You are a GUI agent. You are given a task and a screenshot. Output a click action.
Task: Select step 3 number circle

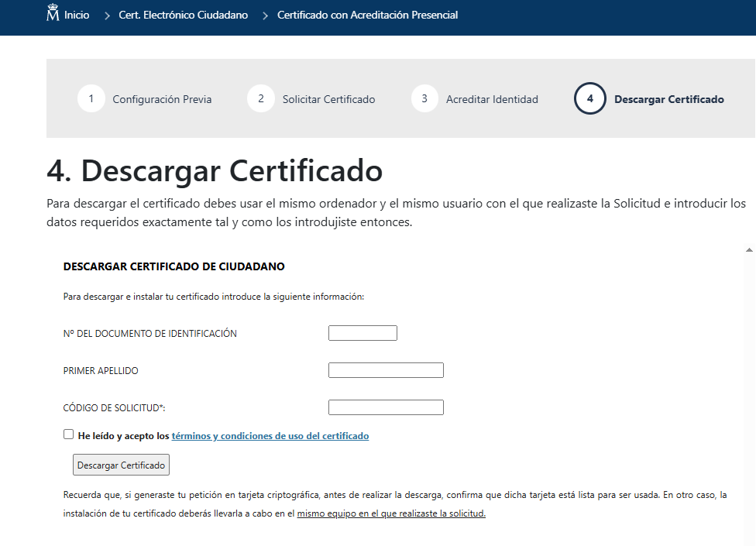click(x=424, y=98)
